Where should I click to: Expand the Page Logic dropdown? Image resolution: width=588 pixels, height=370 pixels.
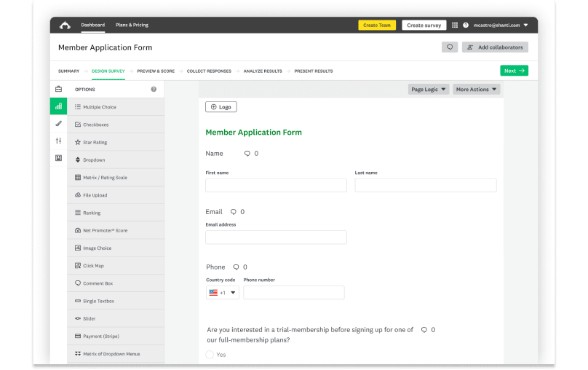click(429, 90)
